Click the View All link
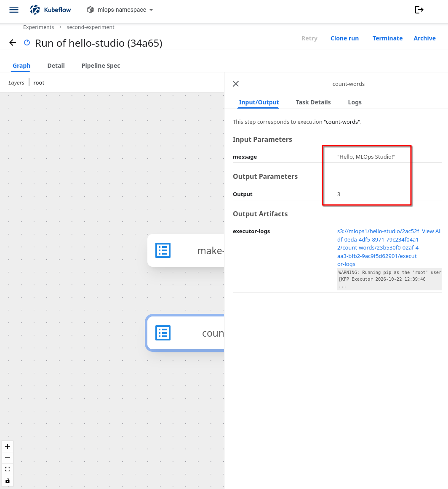Image resolution: width=448 pixels, height=489 pixels. 432,231
